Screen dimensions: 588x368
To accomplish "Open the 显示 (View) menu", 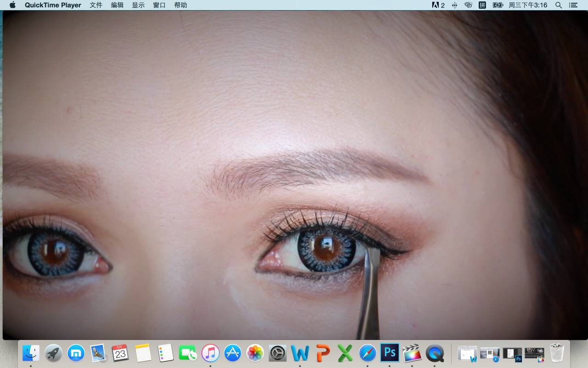I will [x=138, y=5].
